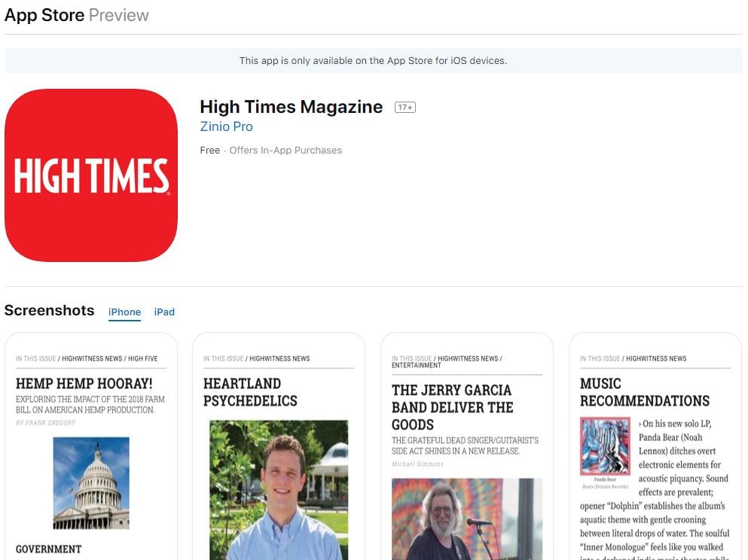This screenshot has width=748, height=560.
Task: Click the 'Offers In-App Purchases' text
Action: 285,151
